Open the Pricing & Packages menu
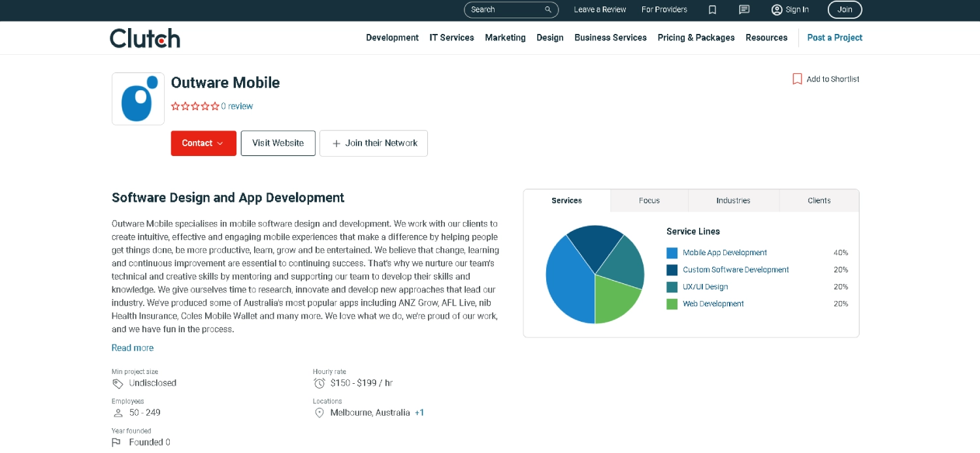 (x=696, y=38)
